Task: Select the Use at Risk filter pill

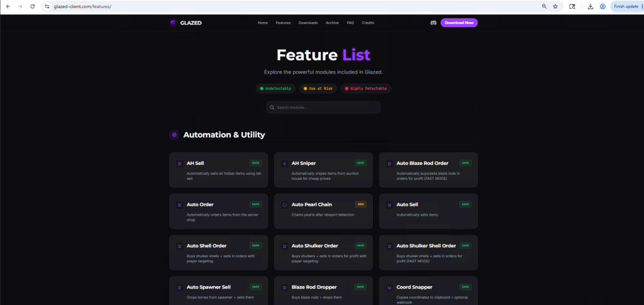Action: click(318, 89)
